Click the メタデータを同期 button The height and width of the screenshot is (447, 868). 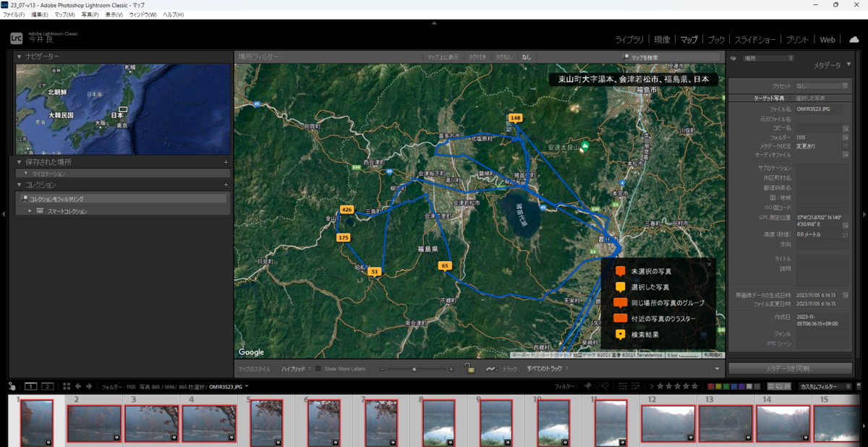790,369
